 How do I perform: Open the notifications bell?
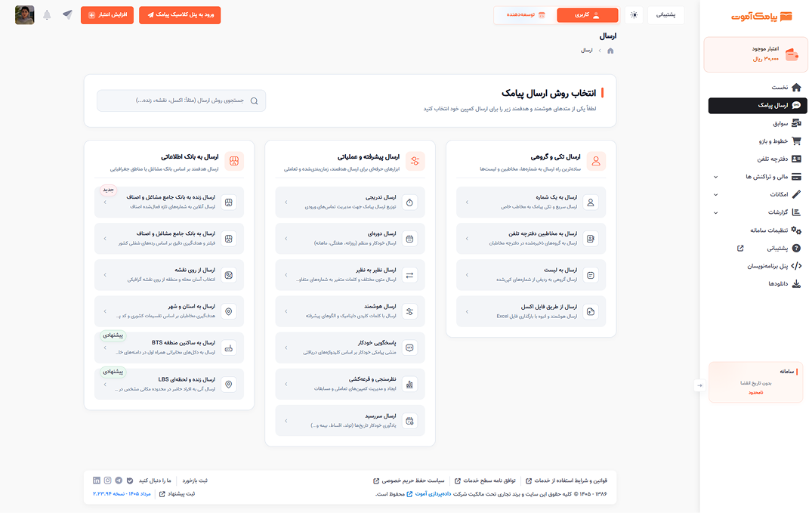[x=47, y=15]
